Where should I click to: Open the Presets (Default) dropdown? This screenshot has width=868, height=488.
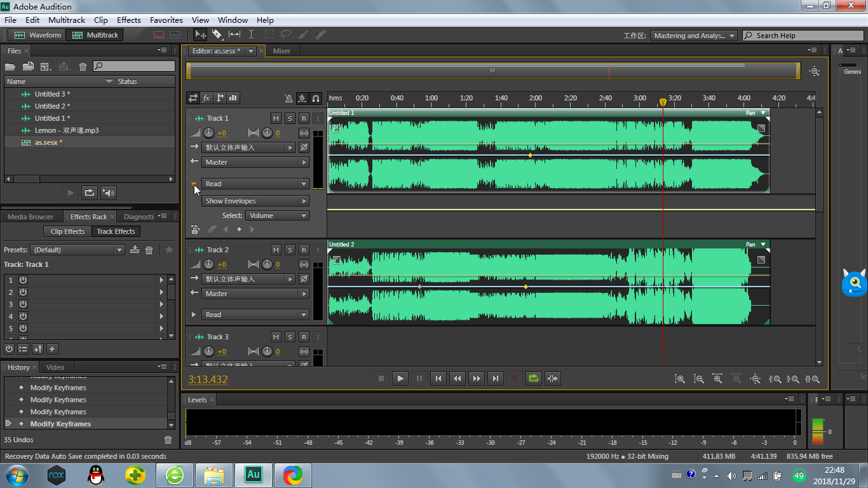coord(78,250)
